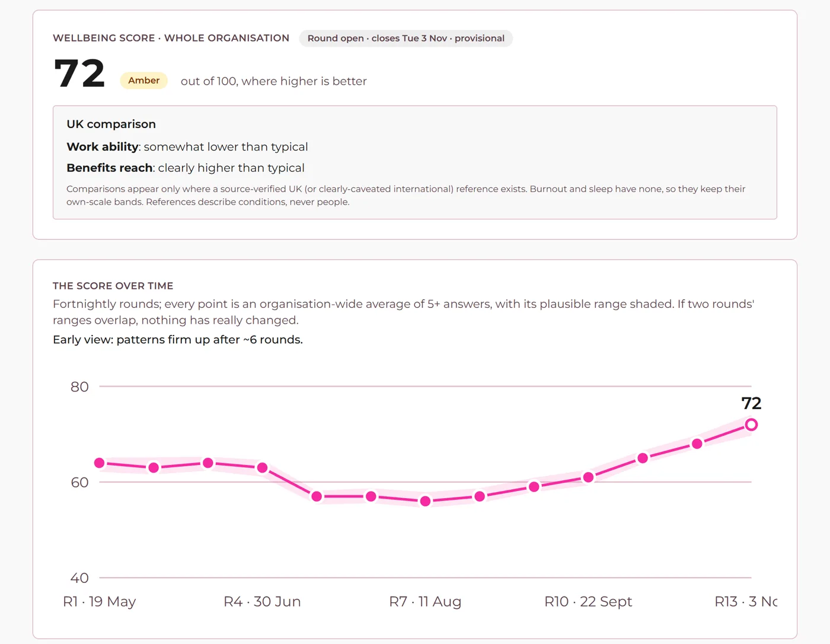Click the 80 y-axis label
Viewport: 830px width, 644px height.
click(x=79, y=387)
